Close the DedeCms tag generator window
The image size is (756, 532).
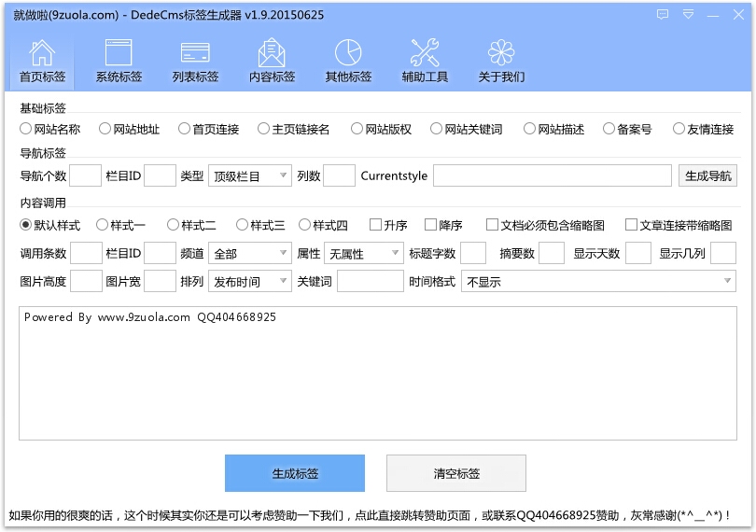tap(738, 15)
